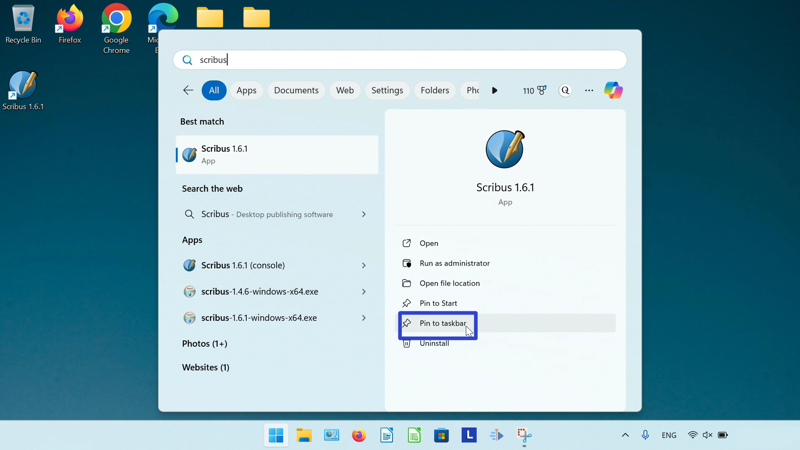Expand the scribus-1.4.6-windows-x64.exe chevron
800x450 pixels.
coord(364,292)
